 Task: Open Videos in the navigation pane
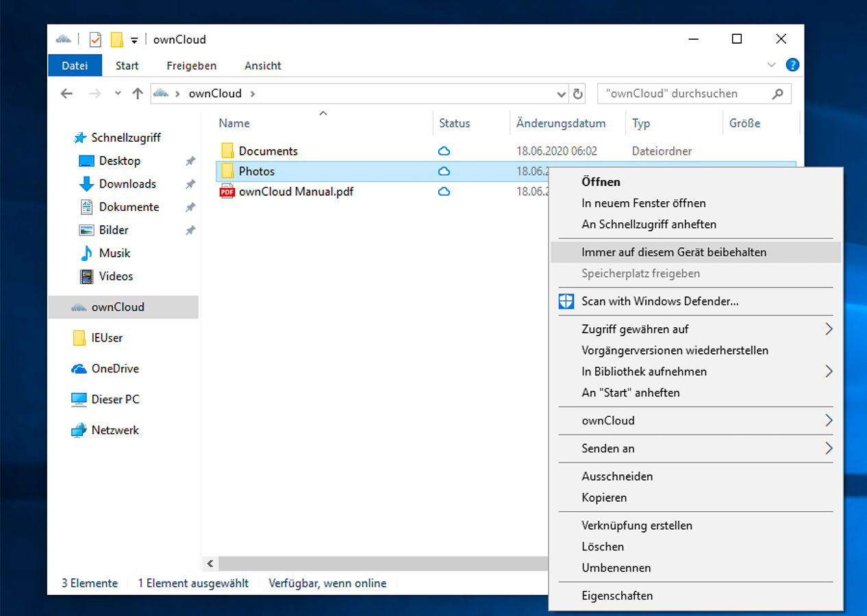pos(116,276)
